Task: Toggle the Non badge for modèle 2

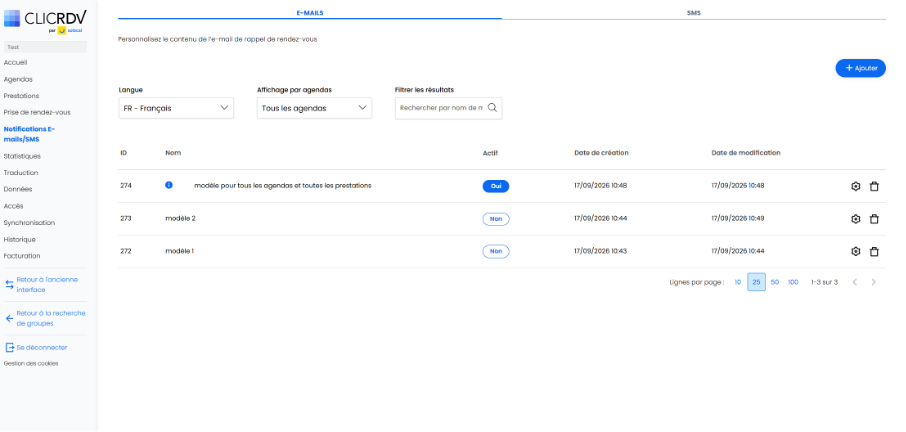Action: click(x=496, y=219)
